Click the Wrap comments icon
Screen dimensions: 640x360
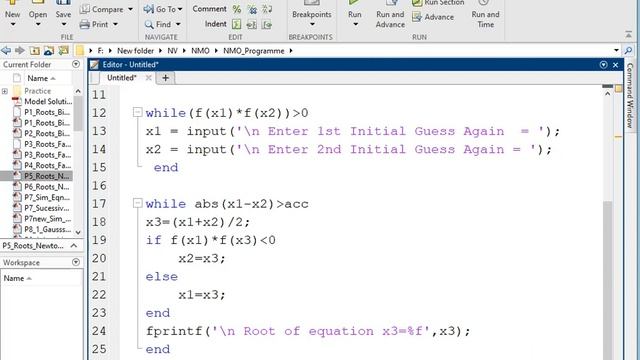pos(267,9)
